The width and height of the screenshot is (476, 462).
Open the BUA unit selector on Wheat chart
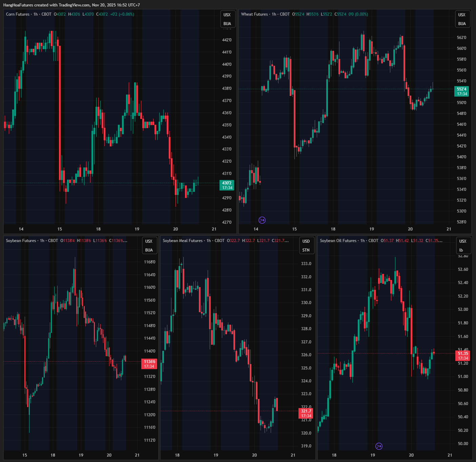[462, 24]
